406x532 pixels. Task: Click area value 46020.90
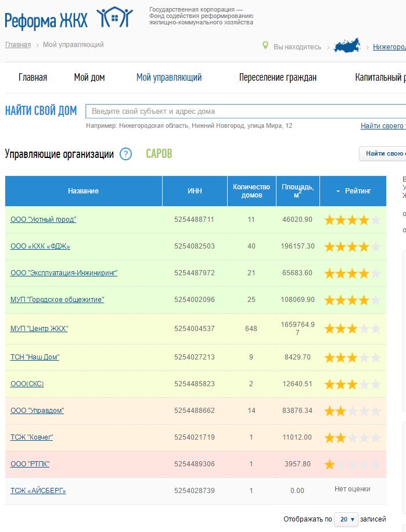pyautogui.click(x=297, y=220)
